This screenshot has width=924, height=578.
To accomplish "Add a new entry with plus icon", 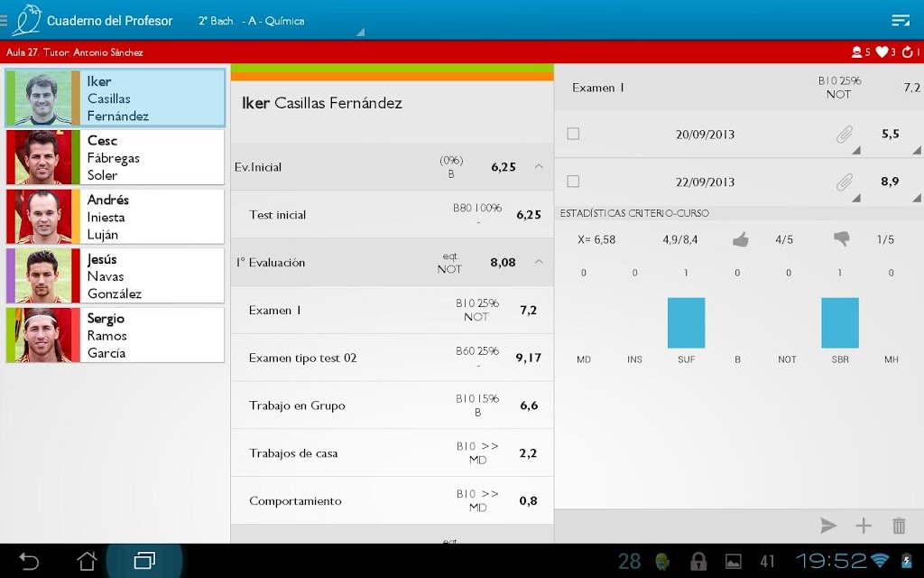I will pos(864,526).
